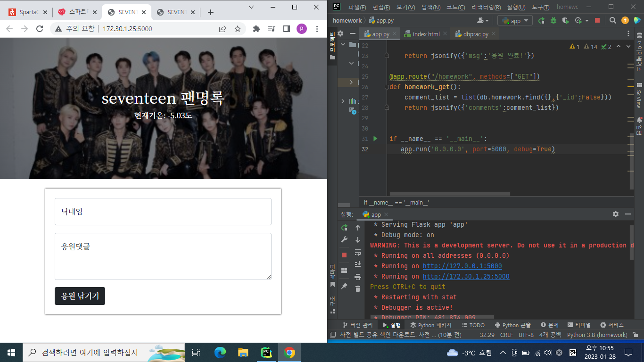Open Chrome three-dot menu

pyautogui.click(x=317, y=29)
